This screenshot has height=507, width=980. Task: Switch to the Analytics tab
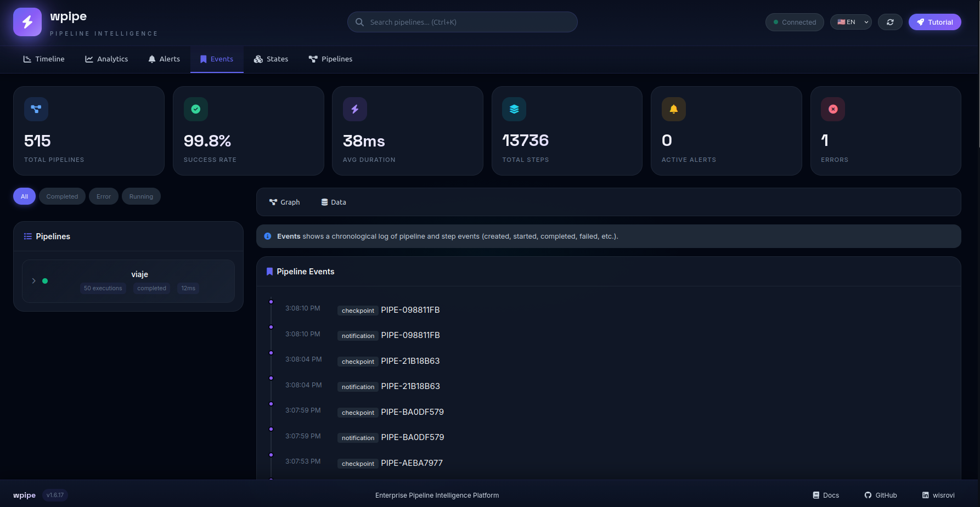point(106,59)
